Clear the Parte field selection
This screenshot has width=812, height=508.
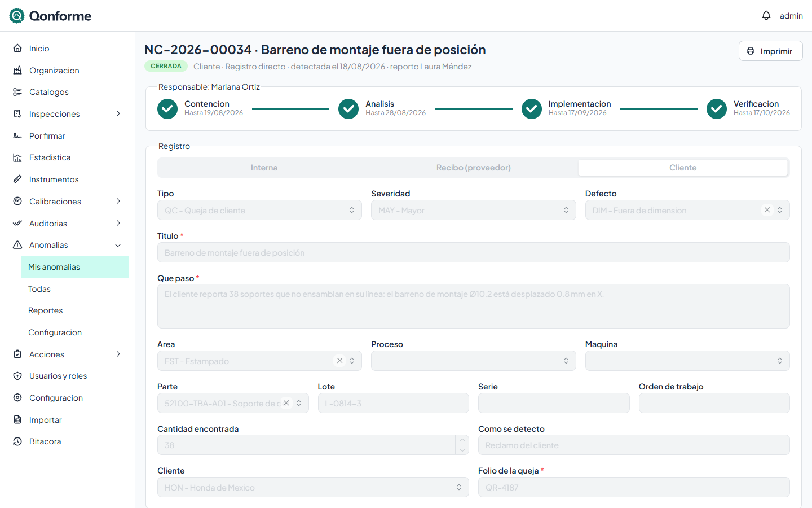(286, 403)
